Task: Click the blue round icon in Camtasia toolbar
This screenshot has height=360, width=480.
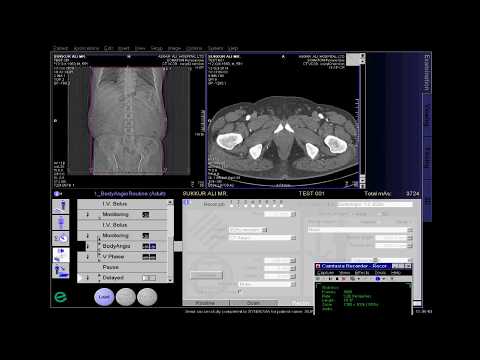Action: coord(378,279)
